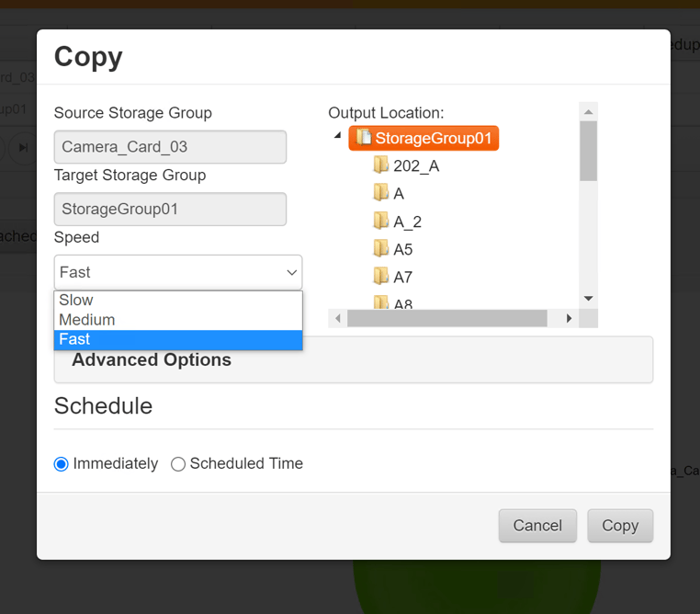700x614 pixels.
Task: Select the Immediately radio button
Action: tap(62, 464)
